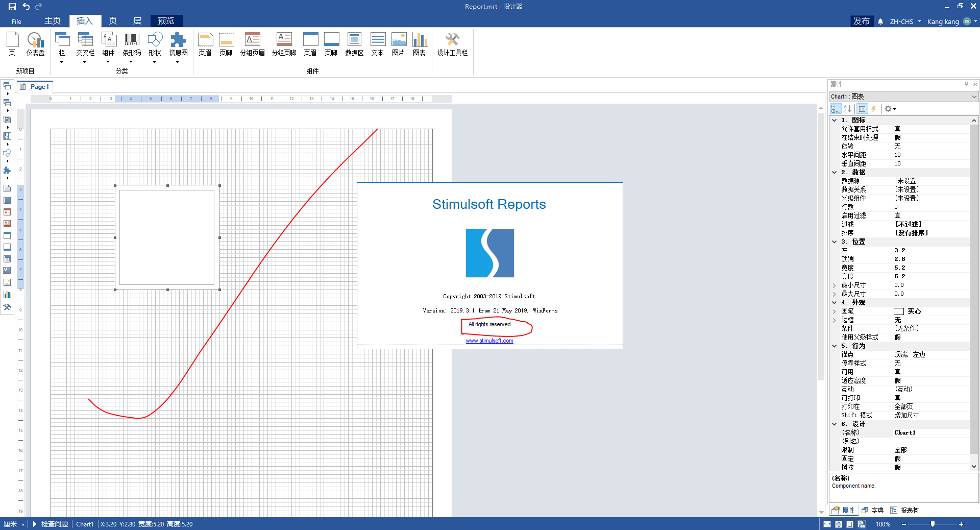Open the www.stimulsoft.com link
980x530 pixels.
489,341
